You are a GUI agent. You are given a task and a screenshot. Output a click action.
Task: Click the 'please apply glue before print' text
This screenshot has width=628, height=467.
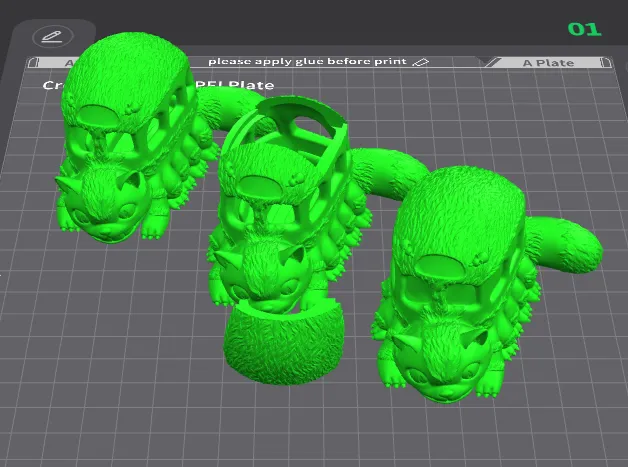point(307,61)
